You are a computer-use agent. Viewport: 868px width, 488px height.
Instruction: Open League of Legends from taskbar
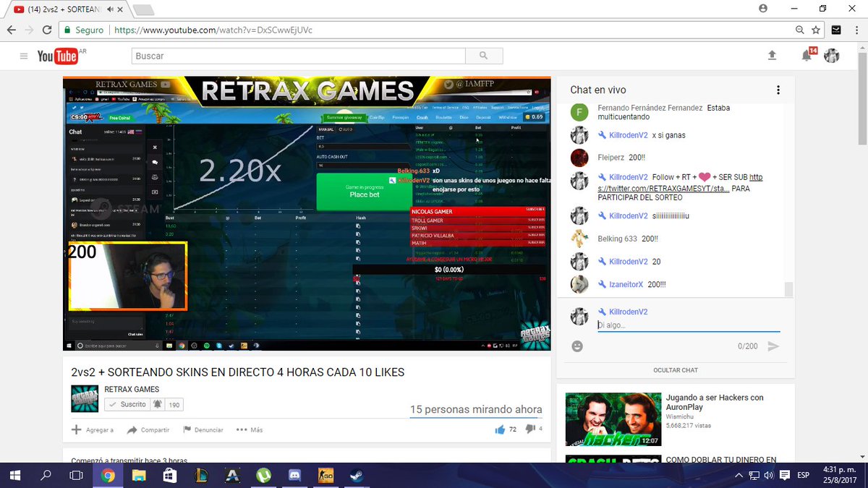[x=201, y=475]
